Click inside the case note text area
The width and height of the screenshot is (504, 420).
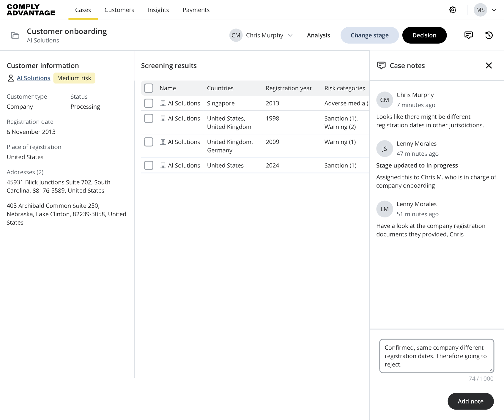437,356
